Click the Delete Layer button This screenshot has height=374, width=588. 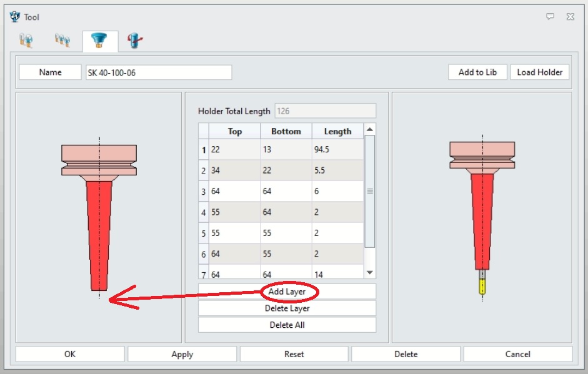[x=287, y=308]
